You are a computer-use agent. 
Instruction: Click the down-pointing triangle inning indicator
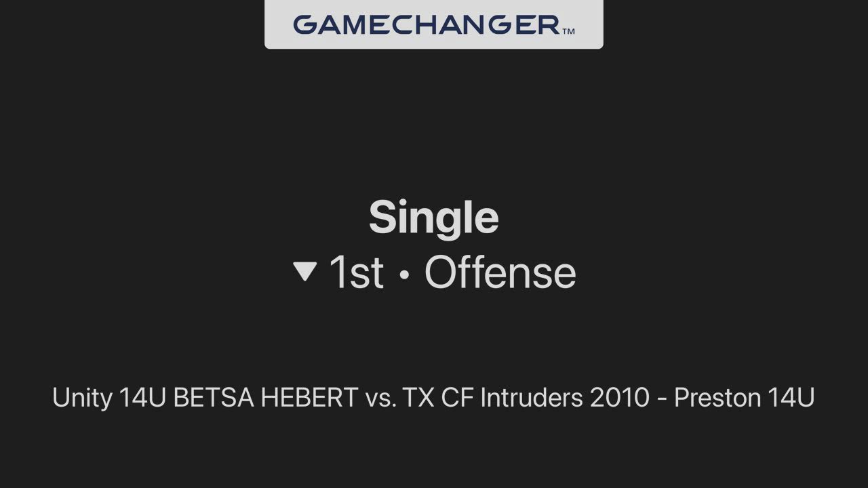[305, 272]
